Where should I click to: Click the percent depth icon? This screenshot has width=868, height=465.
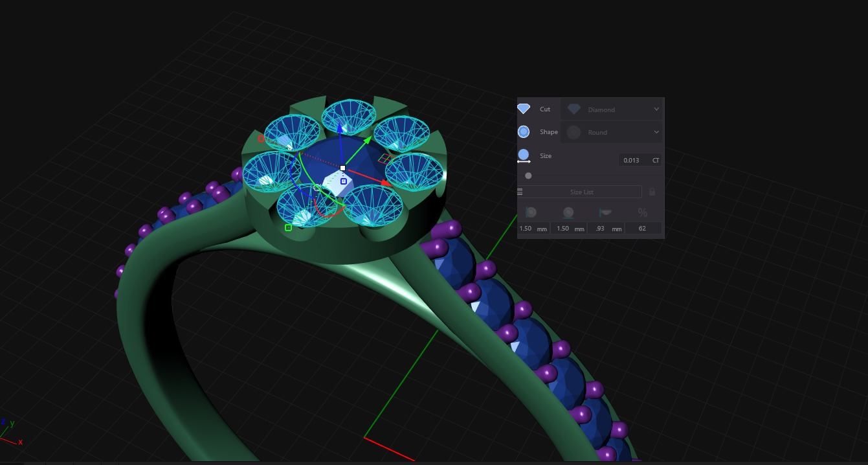[642, 212]
